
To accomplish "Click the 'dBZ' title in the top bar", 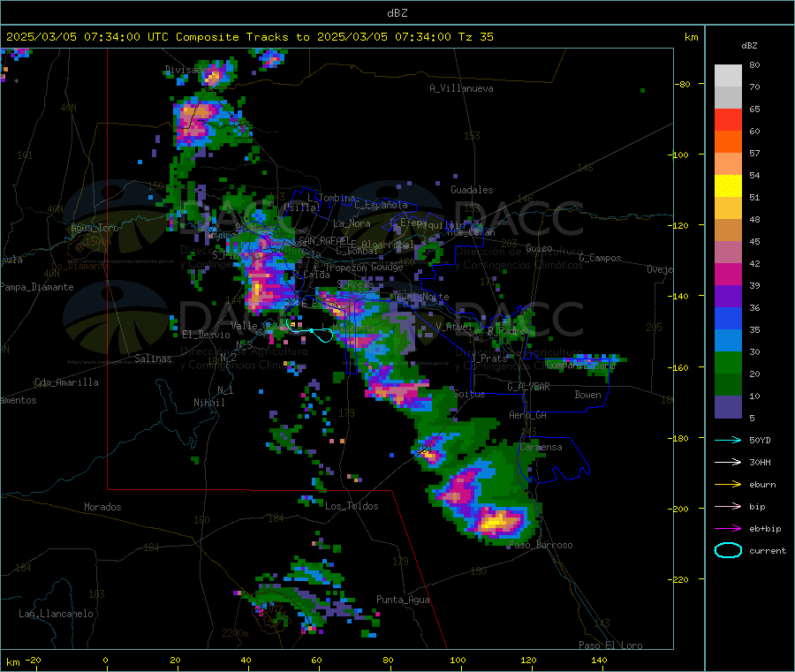I will pos(397,12).
